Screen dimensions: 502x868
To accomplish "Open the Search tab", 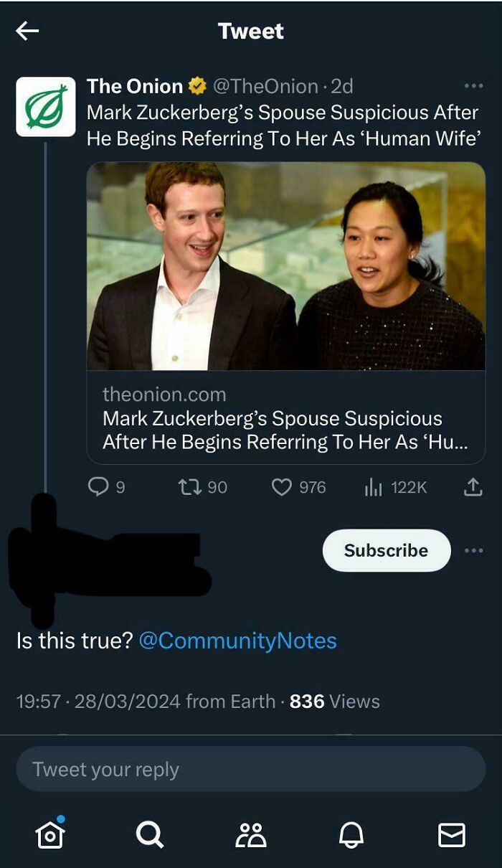I will [150, 834].
